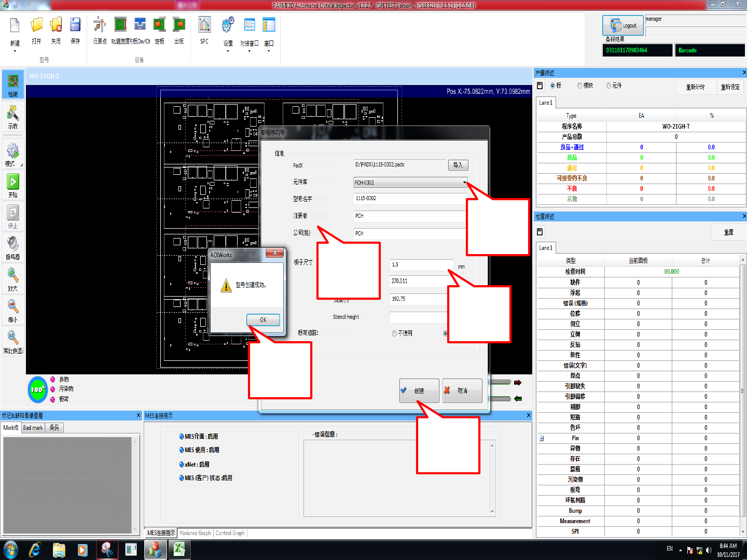This screenshot has width=747, height=560.
Task: Click the Logout button
Action: pos(623,25)
